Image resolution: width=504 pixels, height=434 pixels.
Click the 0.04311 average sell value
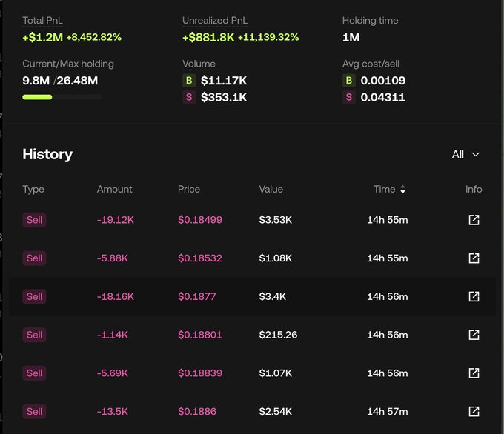pos(383,97)
